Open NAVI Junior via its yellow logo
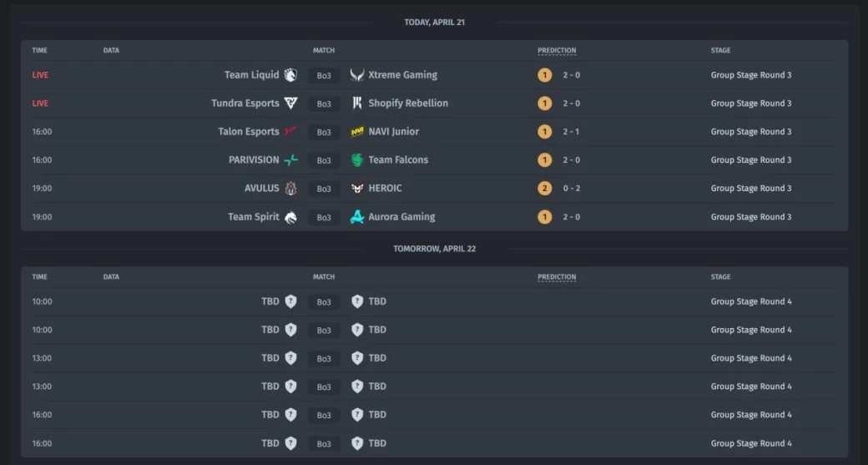The height and width of the screenshot is (465, 868). pyautogui.click(x=357, y=132)
